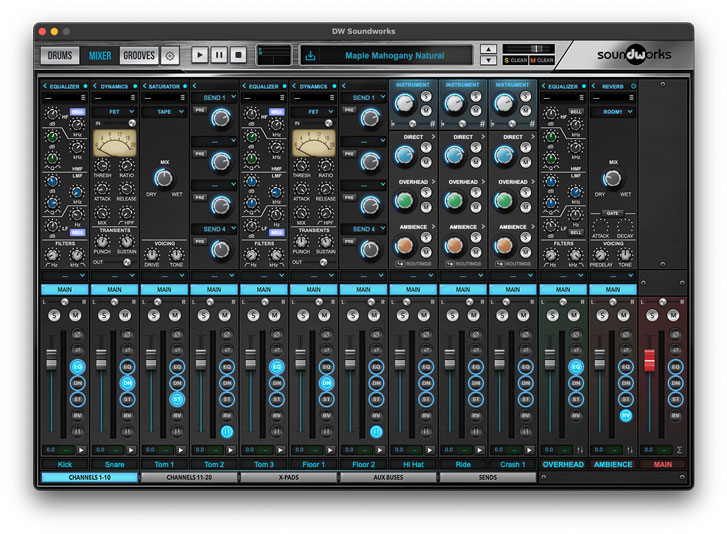This screenshot has width=727, height=534.
Task: Click the first ROUTINGS button
Action: click(413, 264)
